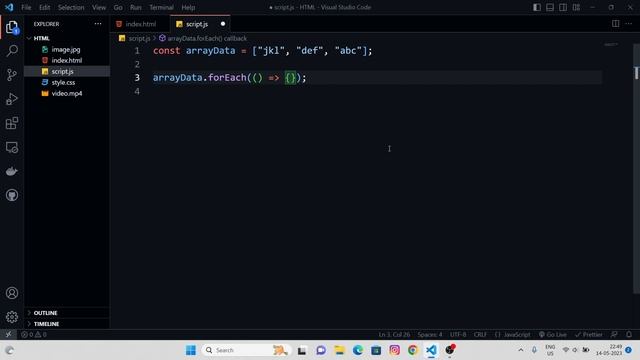
Task: Open image.jpg in the explorer
Action: pos(66,49)
